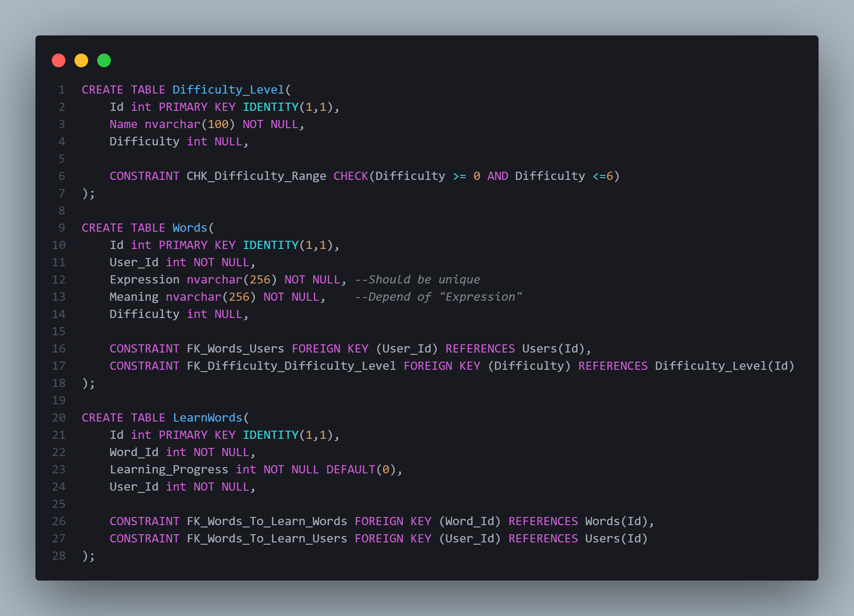Click Difficulty column name on line 4
The height and width of the screenshot is (616, 854).
coord(144,141)
